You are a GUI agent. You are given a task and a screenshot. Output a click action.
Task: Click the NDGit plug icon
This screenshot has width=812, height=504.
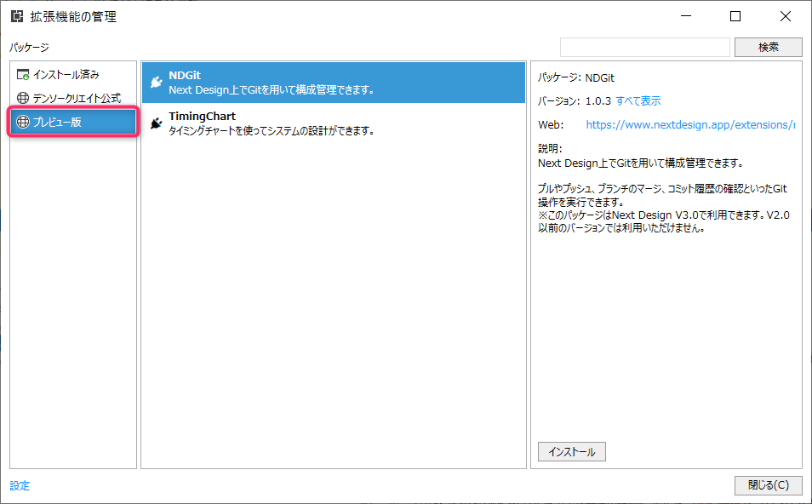click(x=156, y=82)
